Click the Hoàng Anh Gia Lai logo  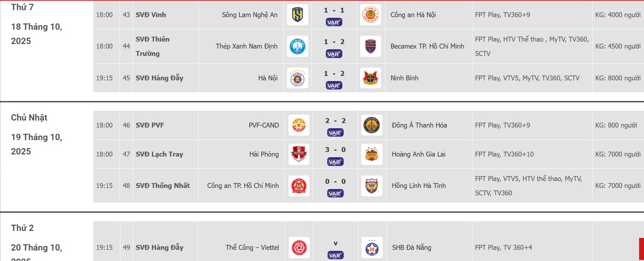tap(372, 154)
